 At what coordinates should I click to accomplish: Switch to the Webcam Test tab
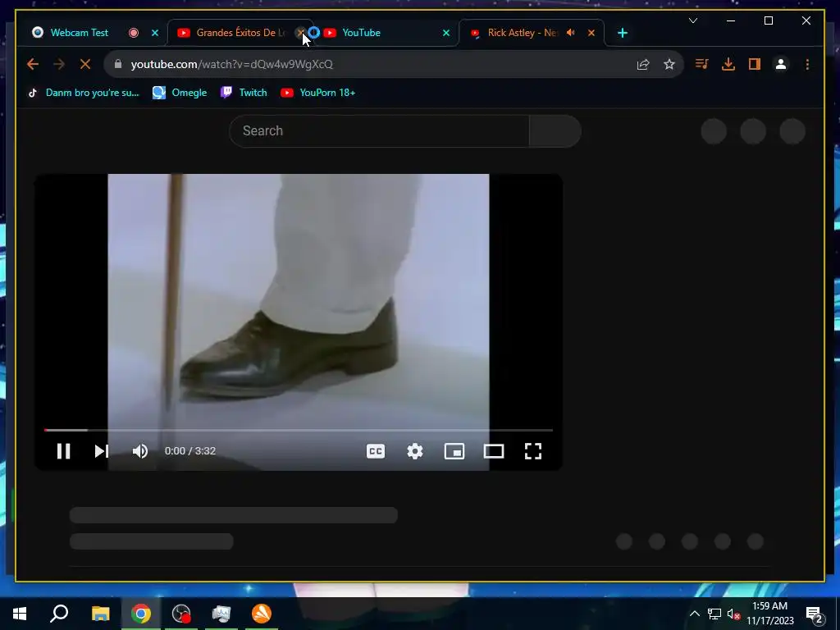[79, 33]
